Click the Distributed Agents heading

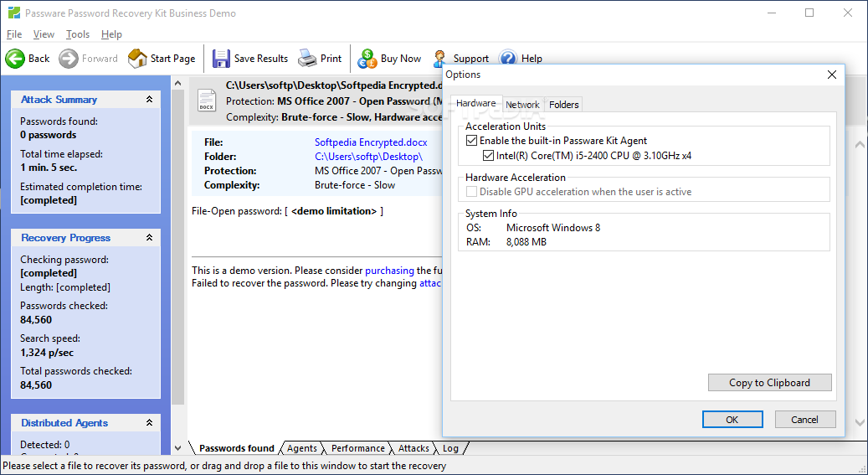coord(64,422)
